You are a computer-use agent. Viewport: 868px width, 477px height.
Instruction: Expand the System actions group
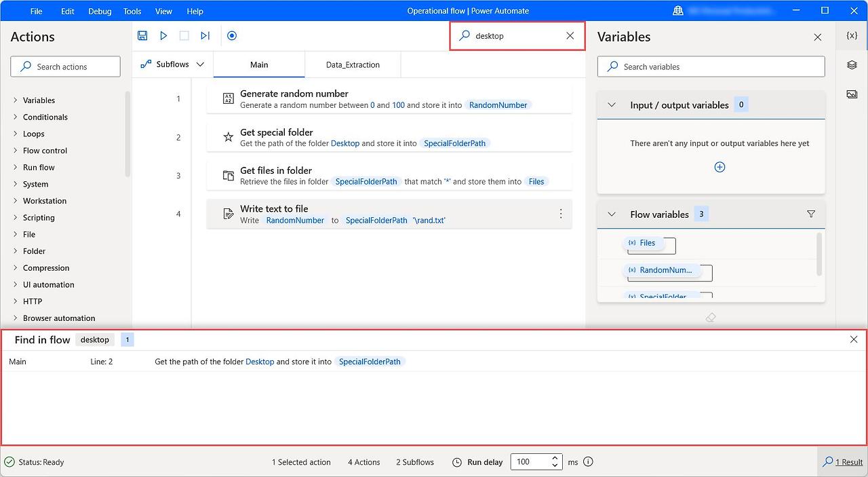point(16,184)
